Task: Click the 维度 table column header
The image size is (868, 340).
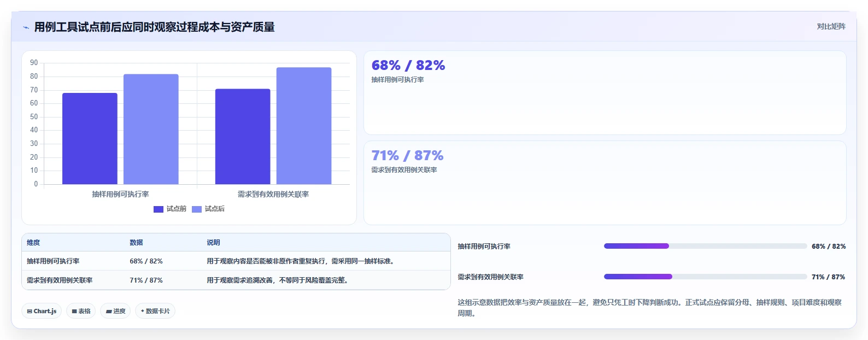Action: 33,243
